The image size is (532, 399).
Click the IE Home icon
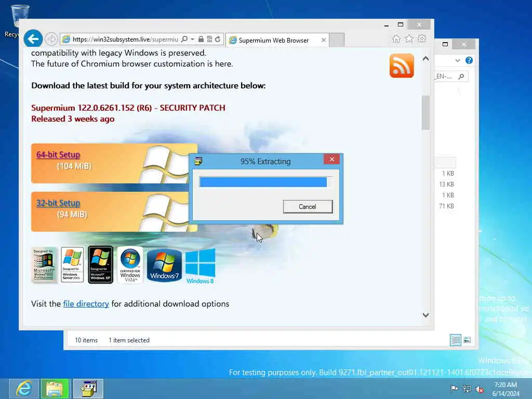(x=396, y=38)
